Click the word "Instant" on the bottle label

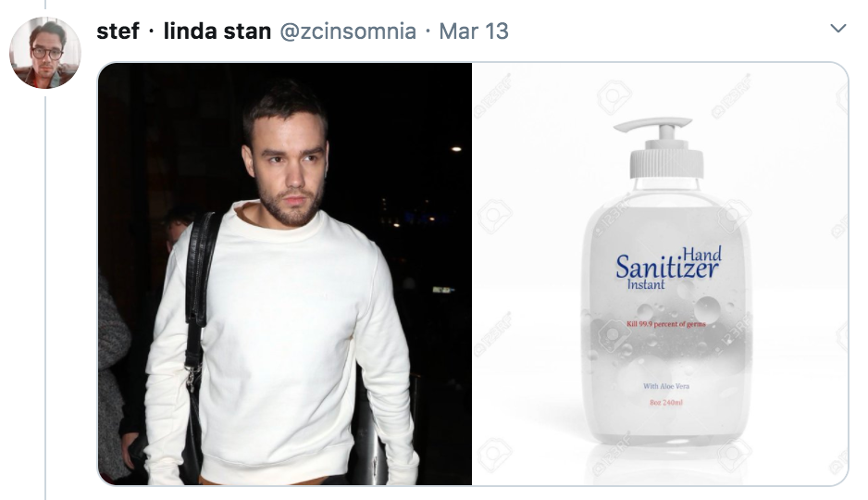tap(646, 284)
